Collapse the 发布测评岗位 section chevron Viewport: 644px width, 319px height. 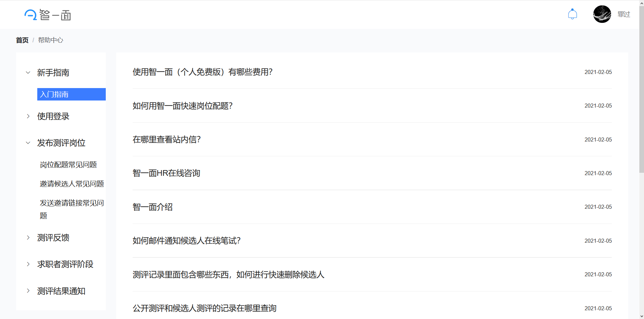click(x=28, y=143)
